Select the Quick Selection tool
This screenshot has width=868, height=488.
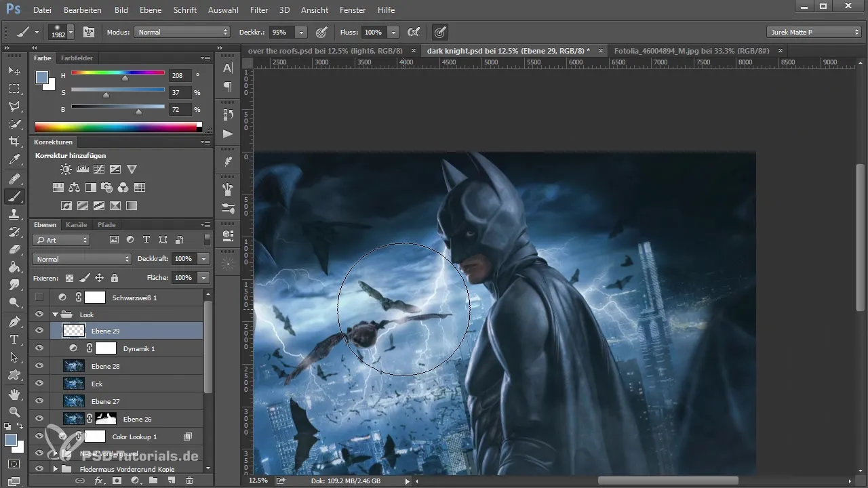pyautogui.click(x=14, y=124)
